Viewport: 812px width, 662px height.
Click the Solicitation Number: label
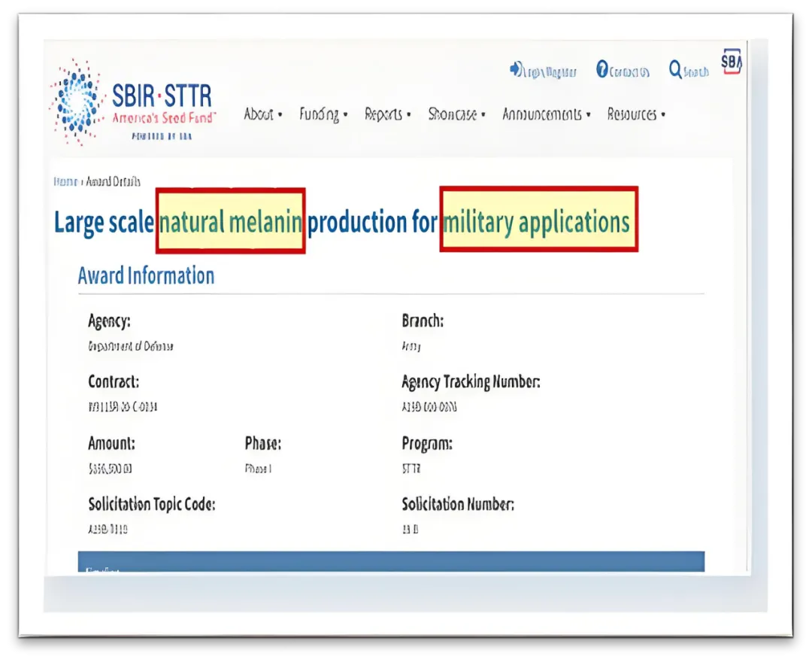(458, 505)
